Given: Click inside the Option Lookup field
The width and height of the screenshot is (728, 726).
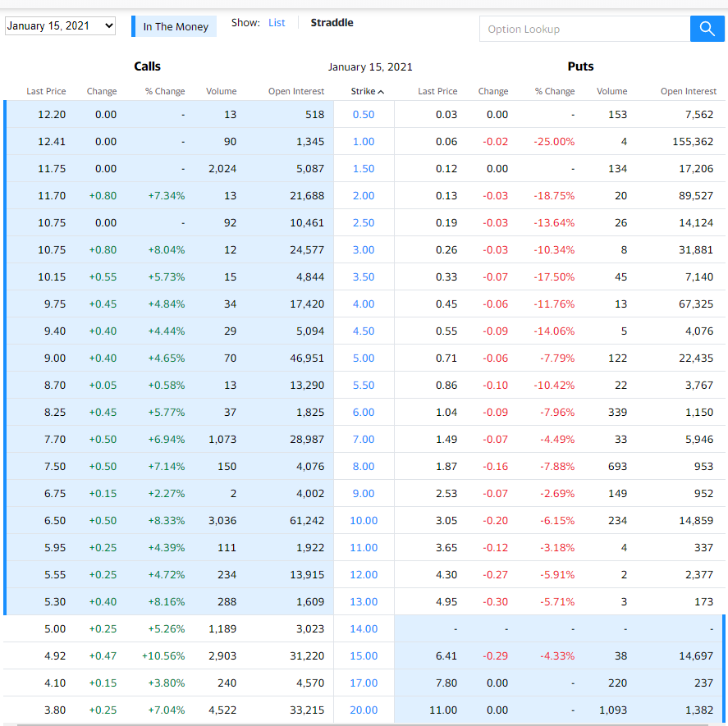Looking at the screenshot, I should [x=584, y=29].
